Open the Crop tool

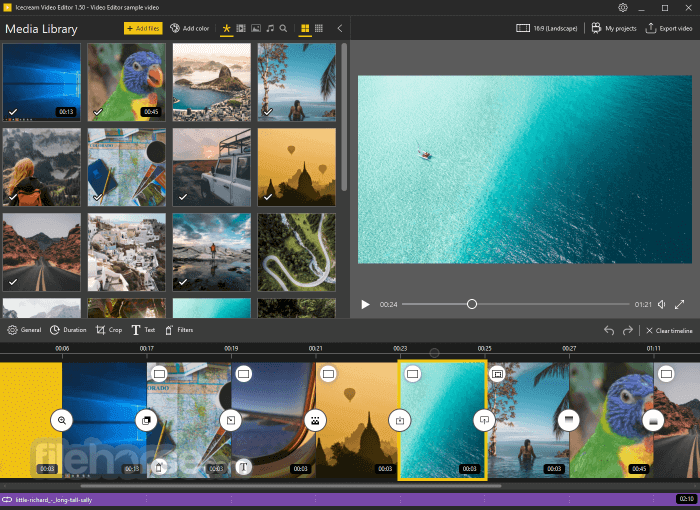[109, 330]
